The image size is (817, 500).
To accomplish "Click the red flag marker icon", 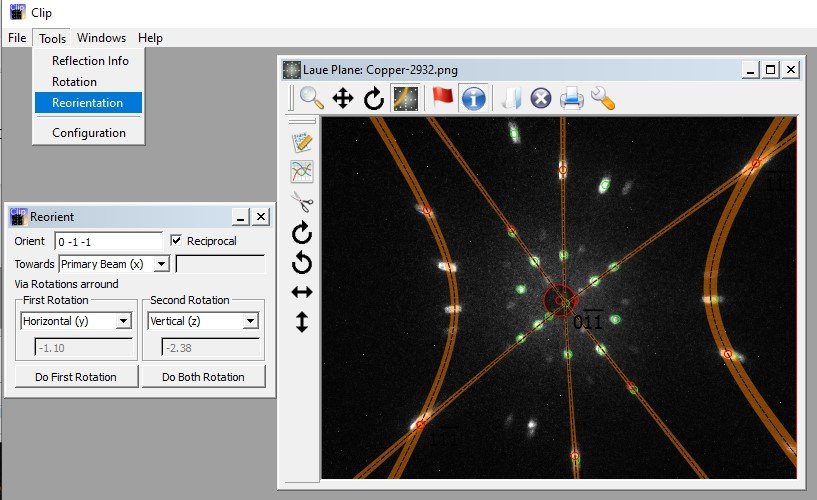I will point(442,98).
